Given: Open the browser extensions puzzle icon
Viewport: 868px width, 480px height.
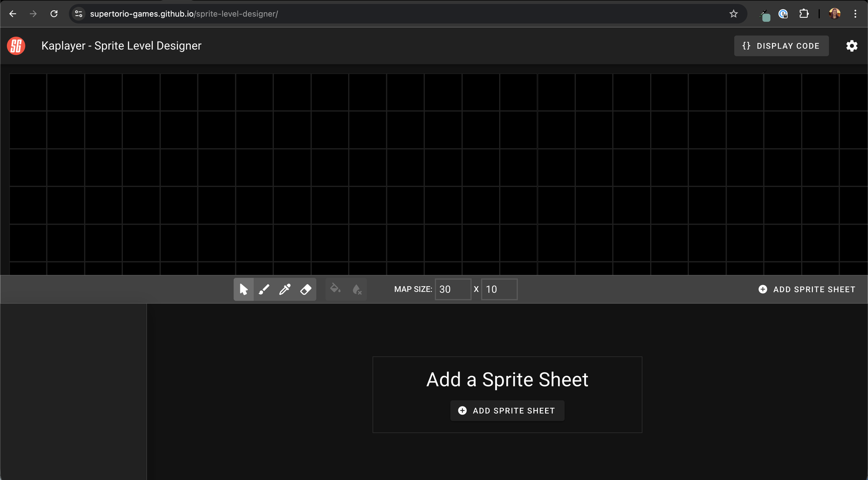Looking at the screenshot, I should pyautogui.click(x=804, y=13).
